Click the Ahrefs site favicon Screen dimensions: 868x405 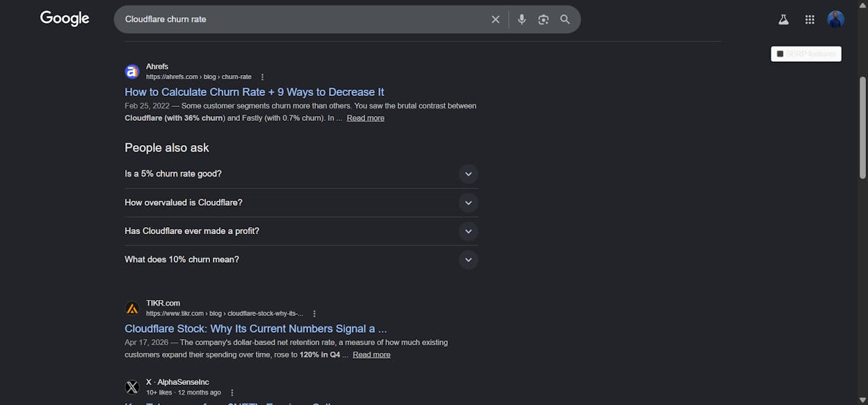tap(132, 72)
